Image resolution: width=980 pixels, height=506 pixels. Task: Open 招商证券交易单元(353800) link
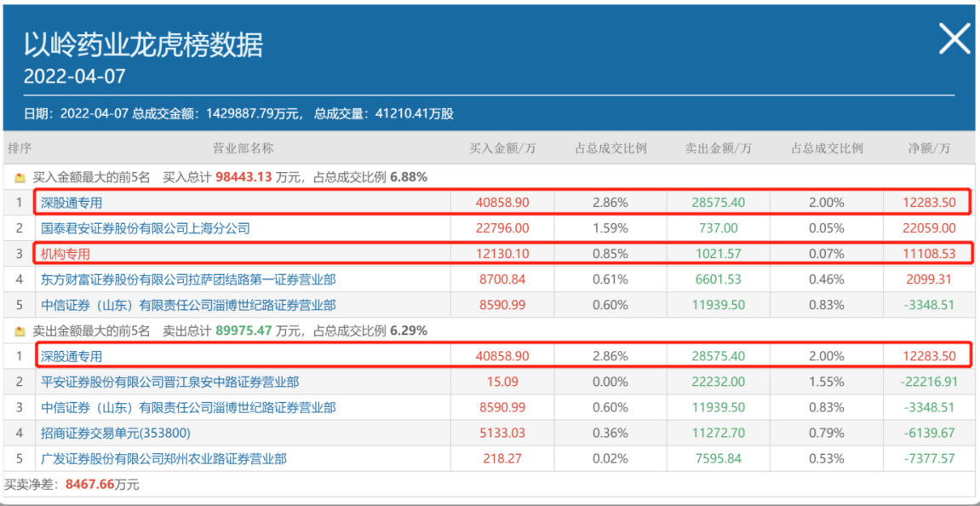point(116,433)
